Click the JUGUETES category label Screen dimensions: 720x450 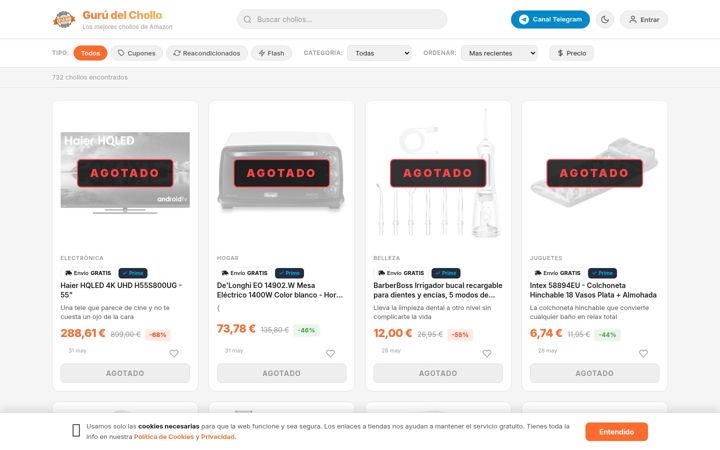point(546,258)
